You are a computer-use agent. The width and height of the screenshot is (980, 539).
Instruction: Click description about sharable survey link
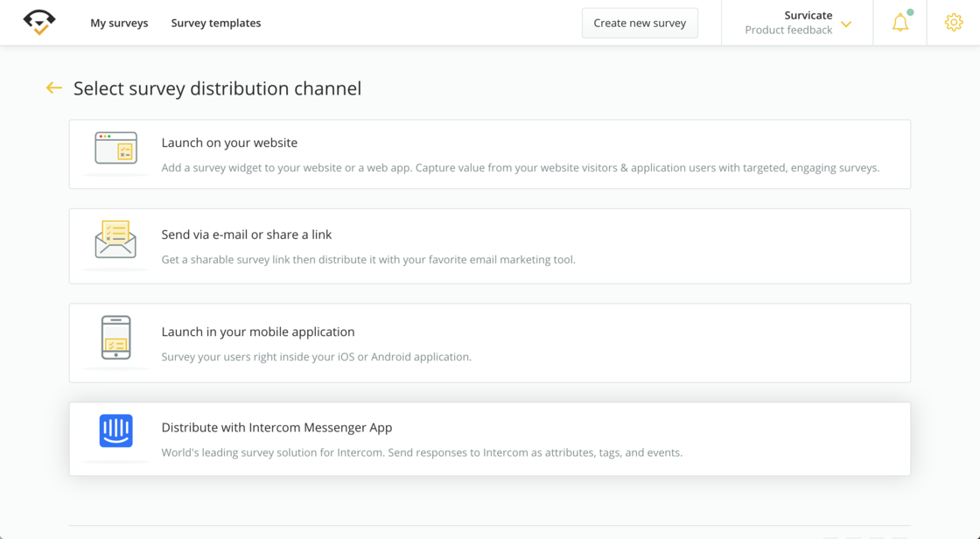[x=368, y=260]
